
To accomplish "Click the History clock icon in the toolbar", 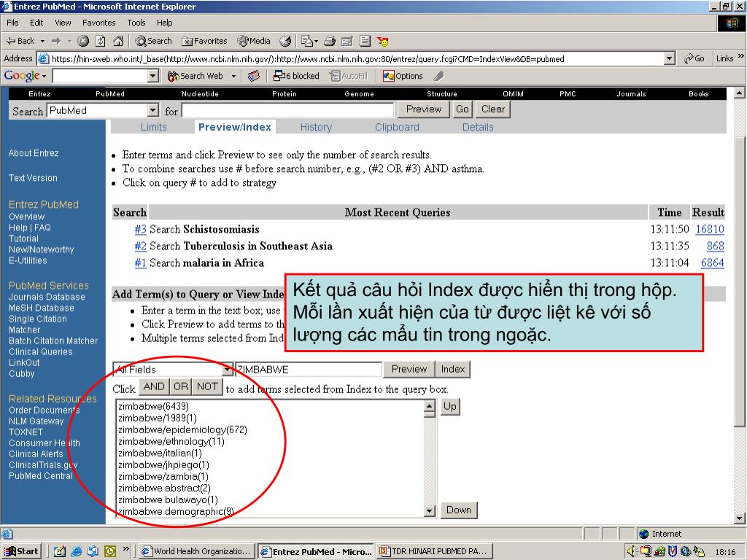I will click(285, 41).
